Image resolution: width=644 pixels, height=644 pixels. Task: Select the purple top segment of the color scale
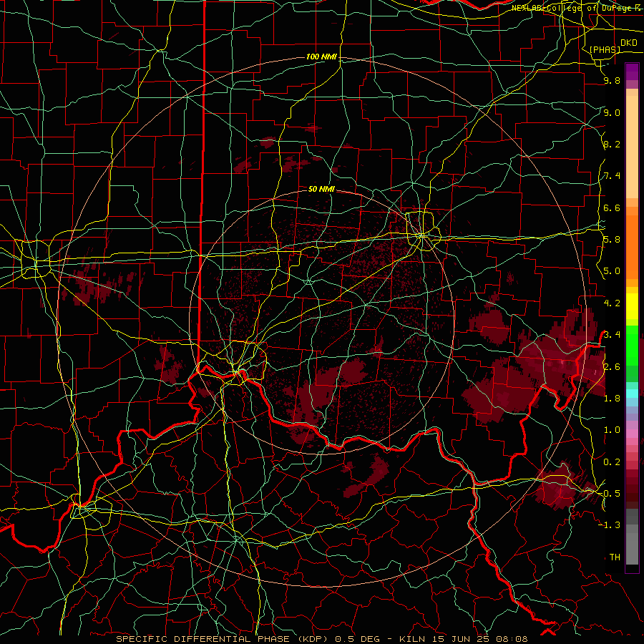(x=632, y=72)
